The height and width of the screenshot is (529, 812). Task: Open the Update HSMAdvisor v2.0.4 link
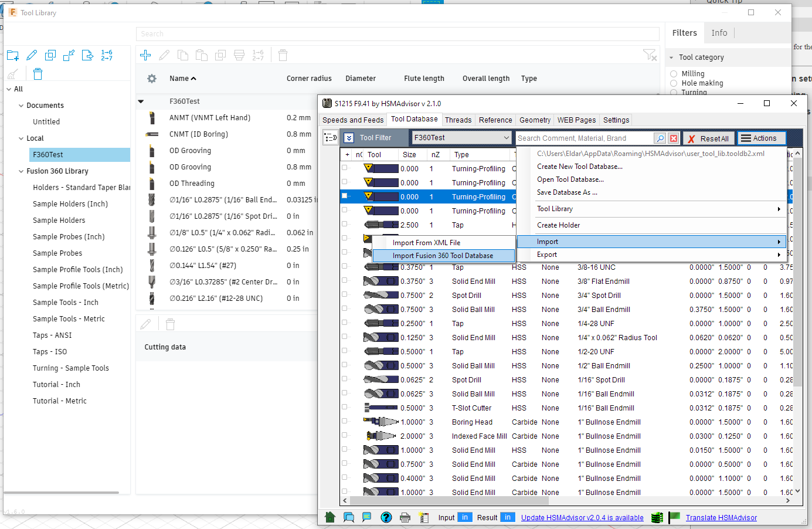pos(582,518)
